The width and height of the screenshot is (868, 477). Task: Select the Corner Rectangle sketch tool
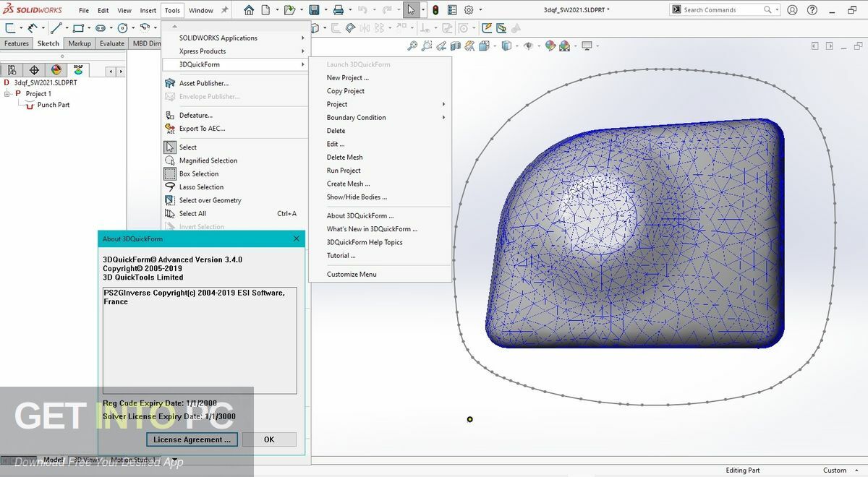click(x=78, y=27)
